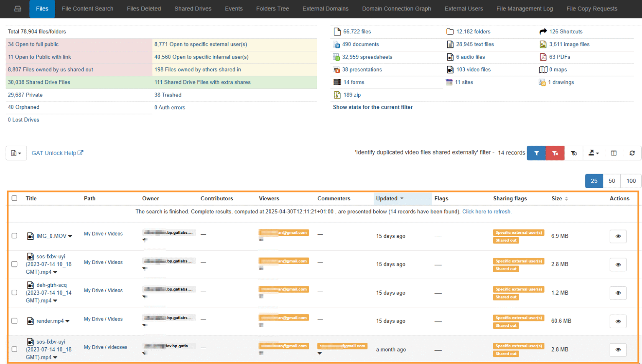Clear filter with the red funnel icon
Image resolution: width=642 pixels, height=364 pixels.
coord(555,153)
